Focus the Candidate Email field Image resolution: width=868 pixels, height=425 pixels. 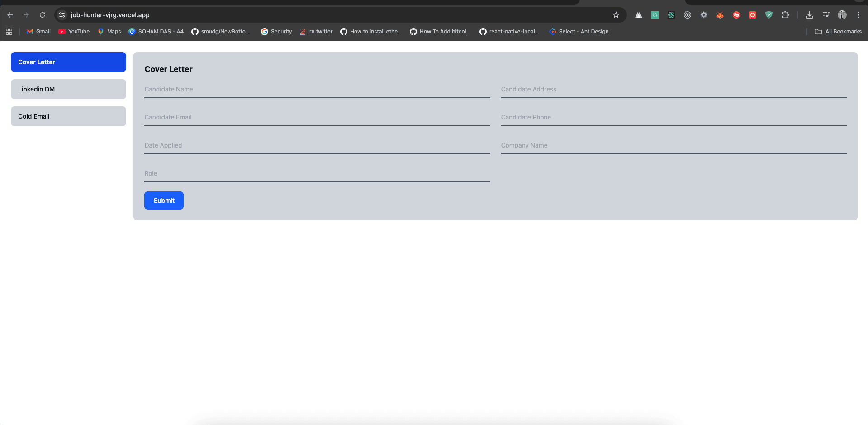[317, 118]
